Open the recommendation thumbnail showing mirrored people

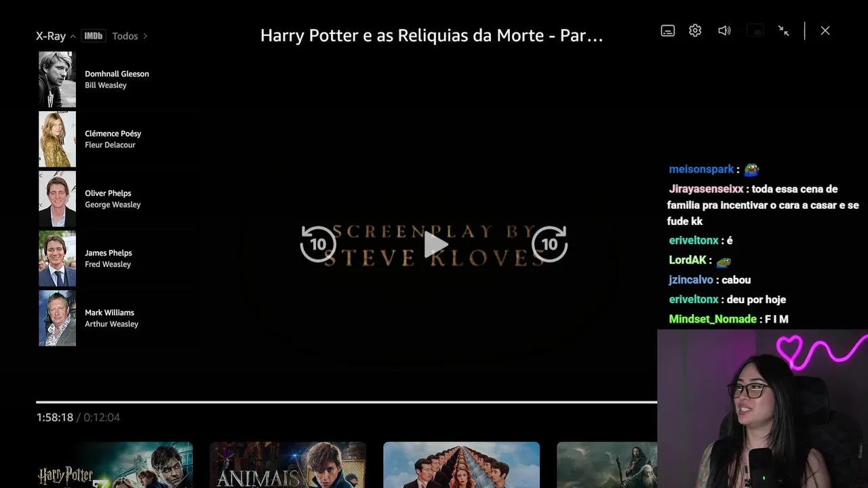click(461, 465)
